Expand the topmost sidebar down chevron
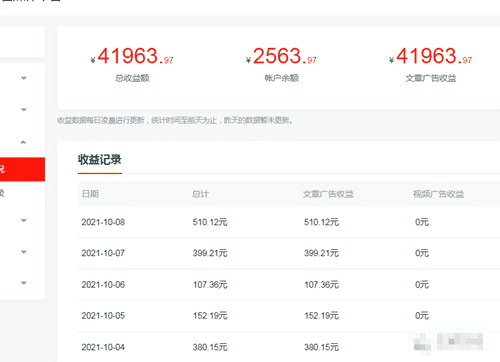Image resolution: width=500 pixels, height=362 pixels. pos(24,78)
